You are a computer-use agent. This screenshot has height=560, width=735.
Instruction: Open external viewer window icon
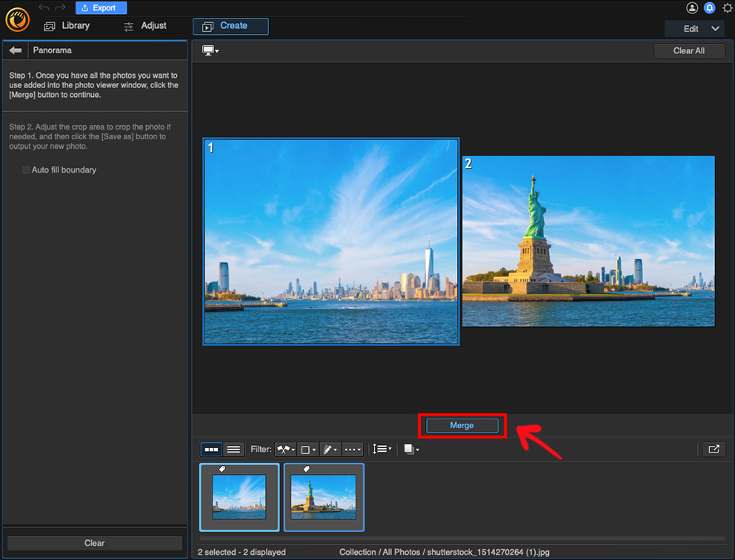tap(714, 449)
